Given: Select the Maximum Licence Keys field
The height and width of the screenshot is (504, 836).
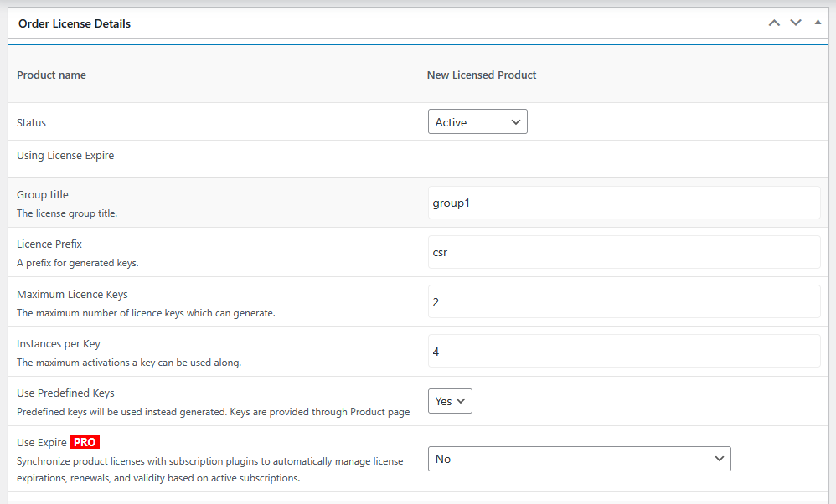Looking at the screenshot, I should 624,301.
